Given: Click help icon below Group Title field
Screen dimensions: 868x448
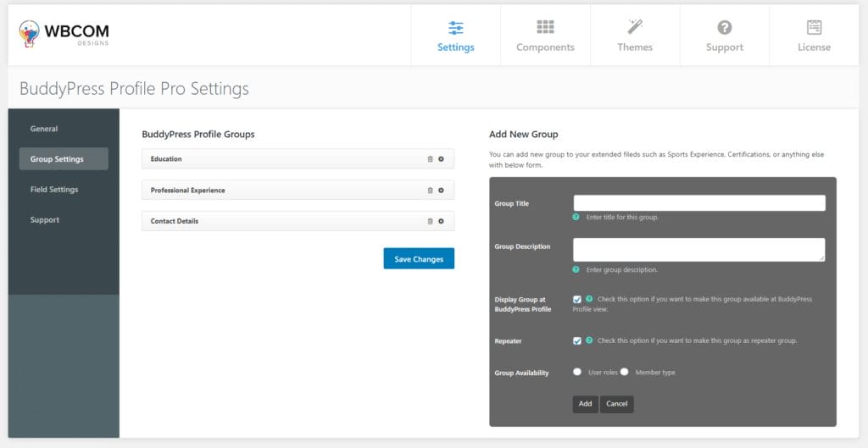Looking at the screenshot, I should (x=576, y=217).
